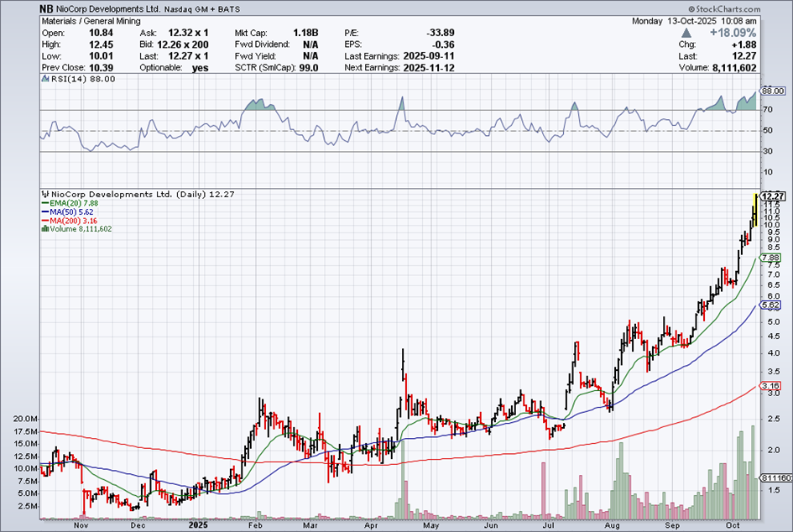The image size is (793, 532).
Task: Click the High value 12.45
Action: pyautogui.click(x=101, y=44)
